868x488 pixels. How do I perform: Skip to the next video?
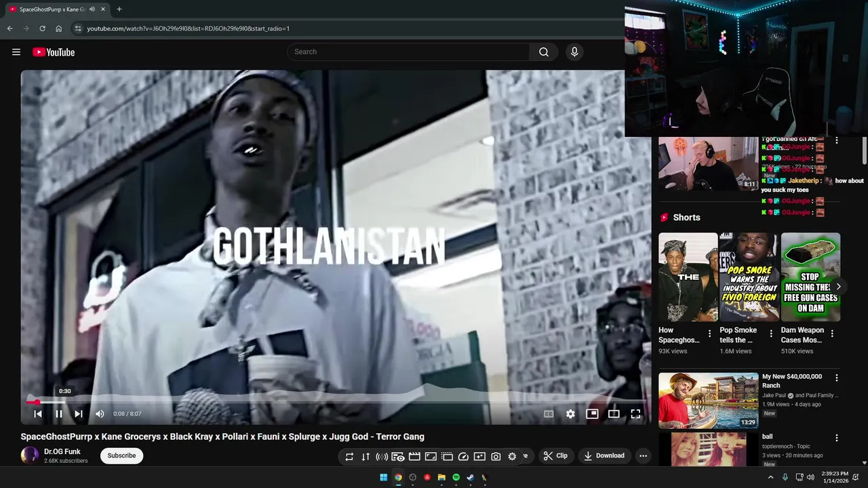pos(79,413)
